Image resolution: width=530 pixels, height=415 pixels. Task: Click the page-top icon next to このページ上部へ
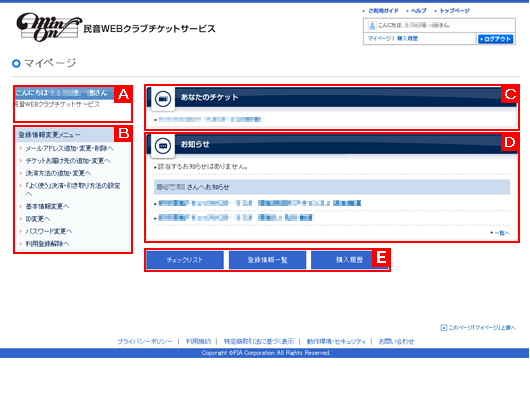tap(443, 327)
